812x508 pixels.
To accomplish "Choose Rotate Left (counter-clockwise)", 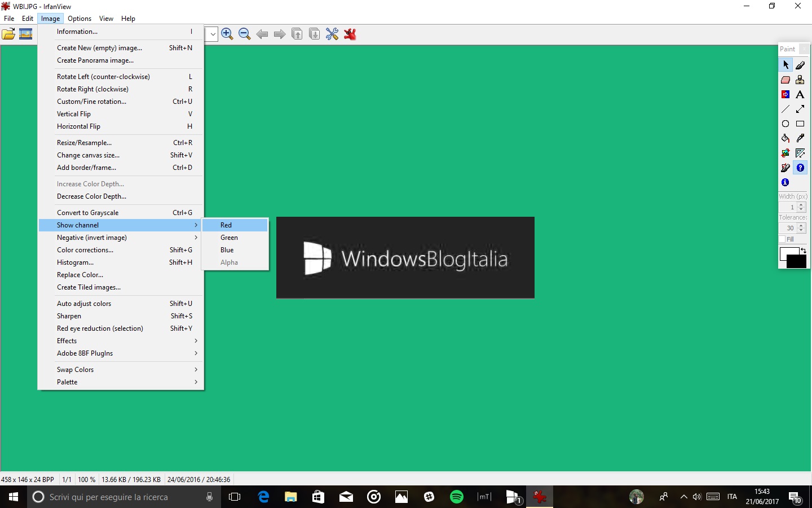I will pos(121,77).
